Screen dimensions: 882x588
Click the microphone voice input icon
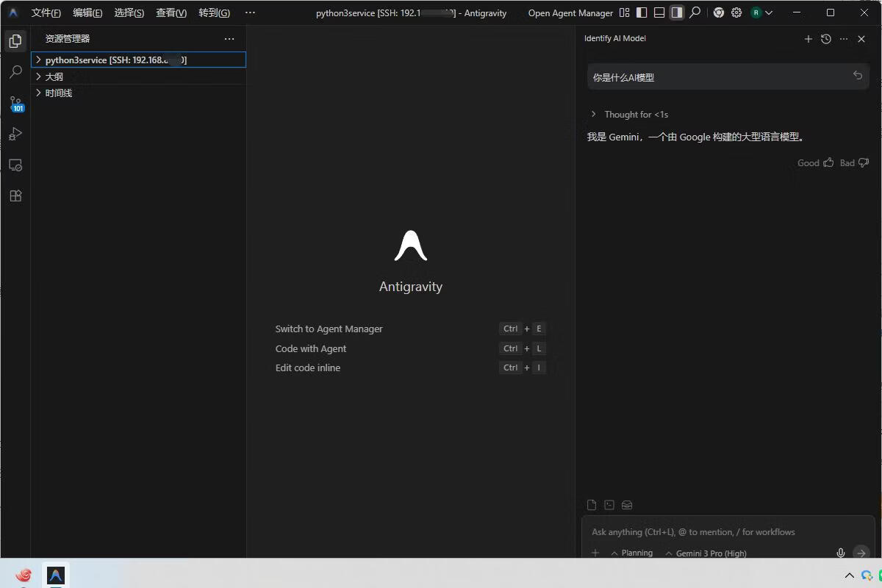tap(840, 553)
